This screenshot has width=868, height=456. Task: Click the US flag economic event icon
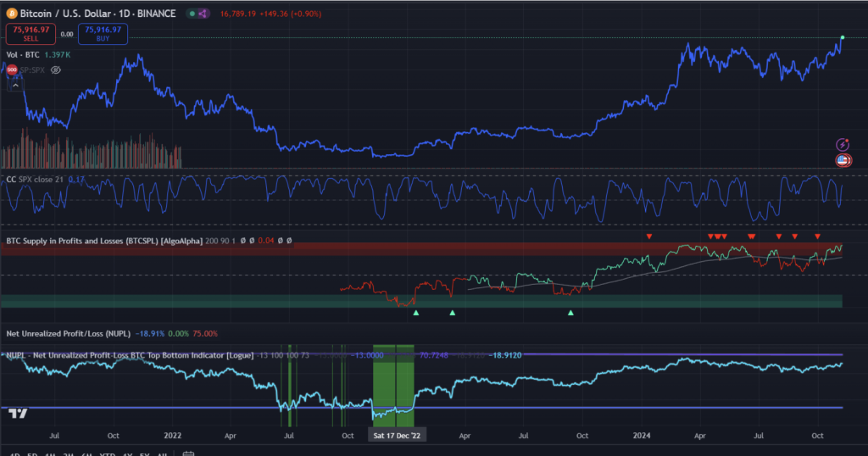pos(842,159)
